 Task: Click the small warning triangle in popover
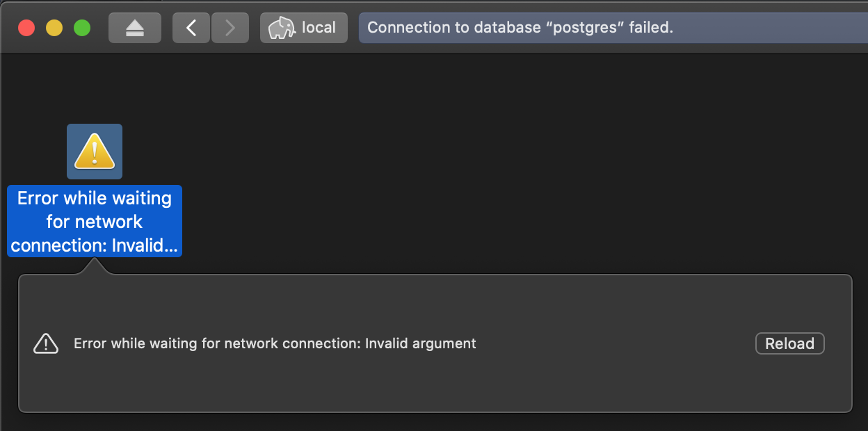46,343
